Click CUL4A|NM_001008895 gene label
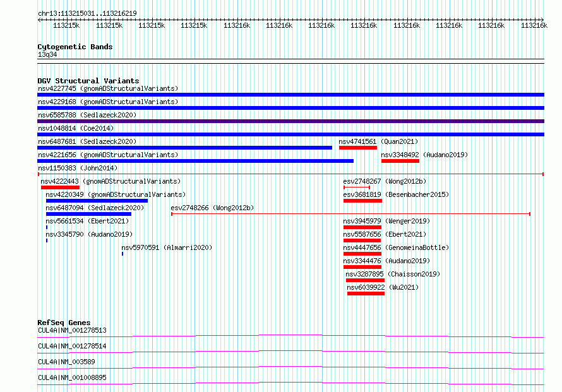The height and width of the screenshot is (392, 562). (x=72, y=377)
